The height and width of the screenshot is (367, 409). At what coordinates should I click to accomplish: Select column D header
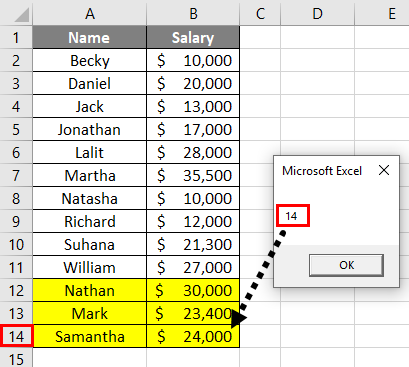317,13
